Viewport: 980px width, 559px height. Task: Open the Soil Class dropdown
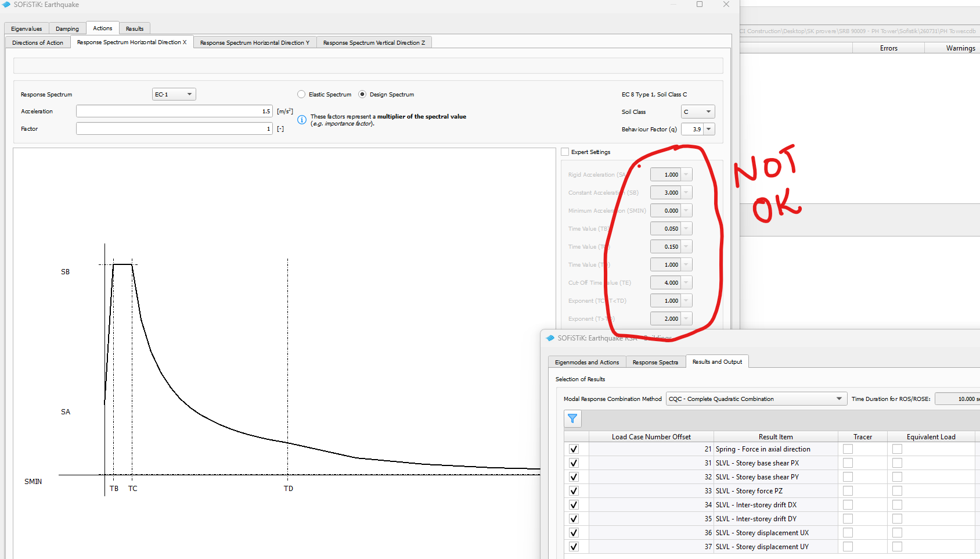698,112
